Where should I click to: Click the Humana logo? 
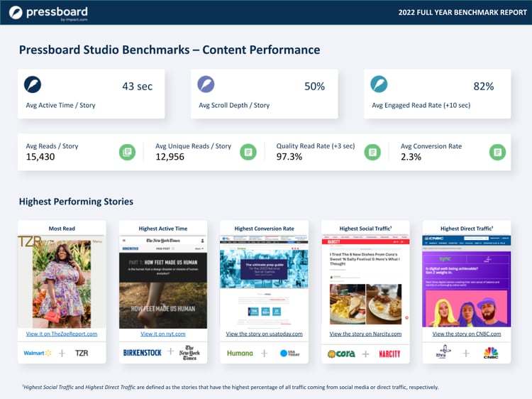click(240, 353)
